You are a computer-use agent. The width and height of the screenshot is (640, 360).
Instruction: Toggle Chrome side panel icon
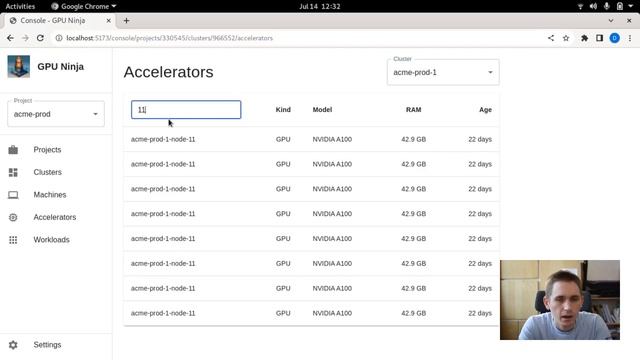[599, 38]
